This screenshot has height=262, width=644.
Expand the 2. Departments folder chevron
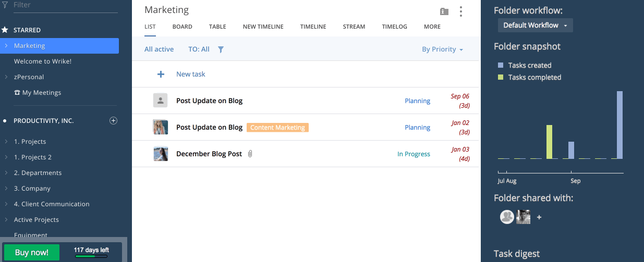[x=6, y=173]
